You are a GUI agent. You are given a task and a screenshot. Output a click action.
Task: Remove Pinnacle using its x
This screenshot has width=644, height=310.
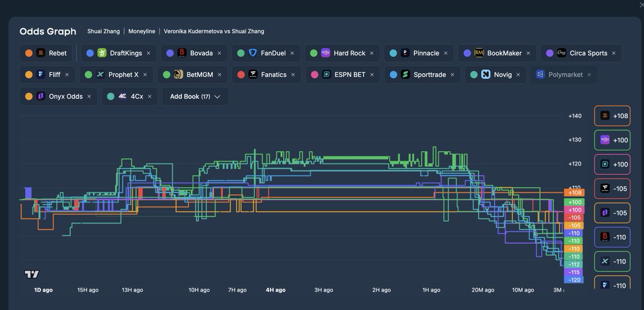(445, 53)
